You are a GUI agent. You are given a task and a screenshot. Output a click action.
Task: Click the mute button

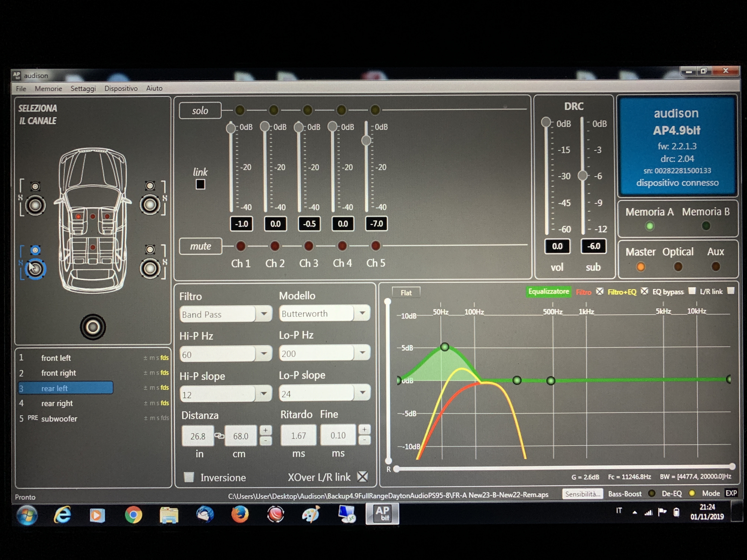click(x=200, y=246)
